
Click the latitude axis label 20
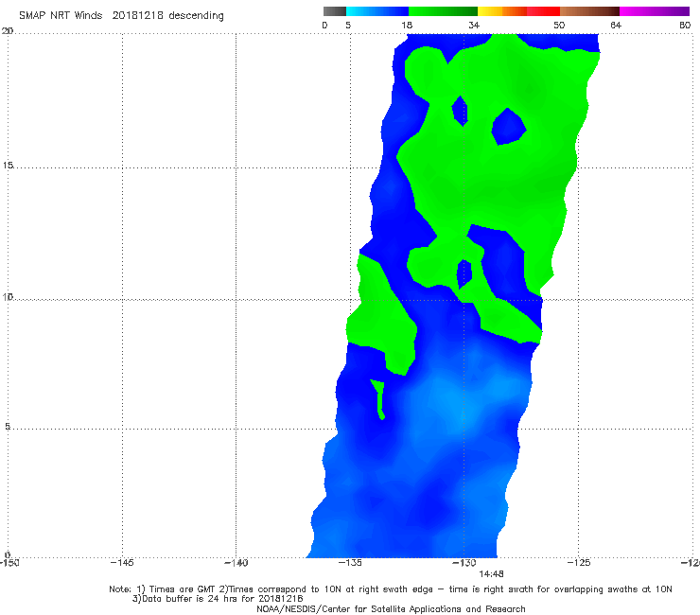[x=8, y=30]
